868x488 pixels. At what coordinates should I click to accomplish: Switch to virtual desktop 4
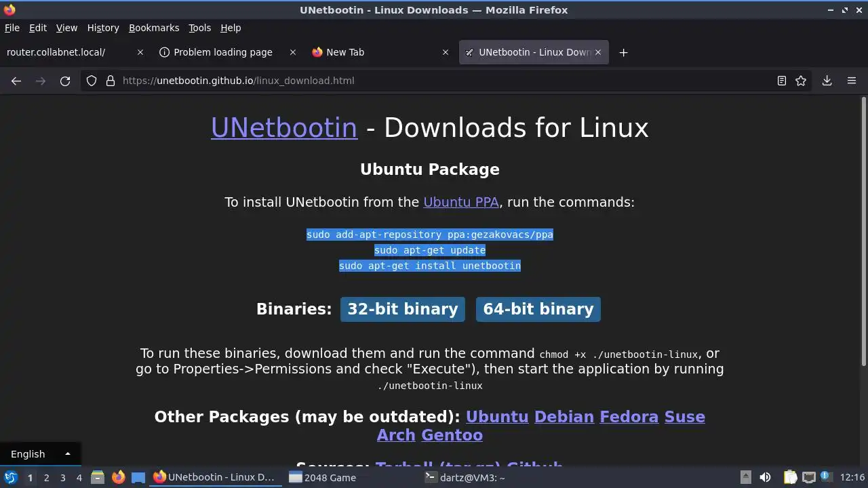[79, 478]
